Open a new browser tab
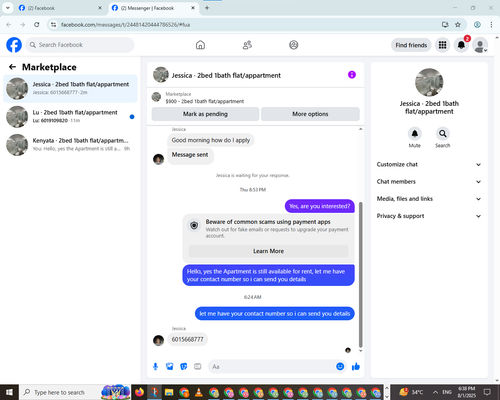The height and width of the screenshot is (400, 500). (207, 8)
